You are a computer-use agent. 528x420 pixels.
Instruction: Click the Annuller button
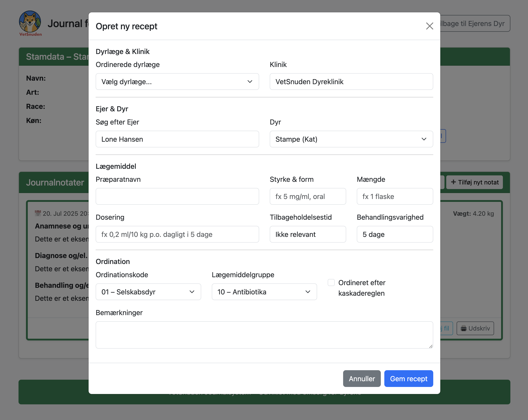tap(362, 379)
